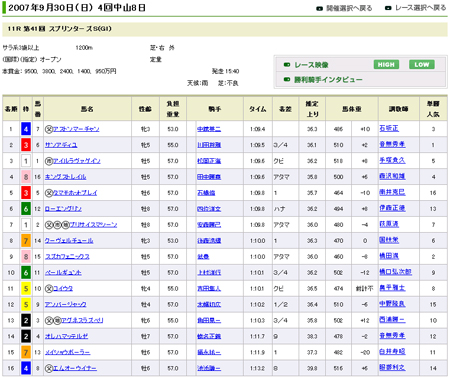
Task: Open trainer 橋田満 link
Action: (x=389, y=256)
